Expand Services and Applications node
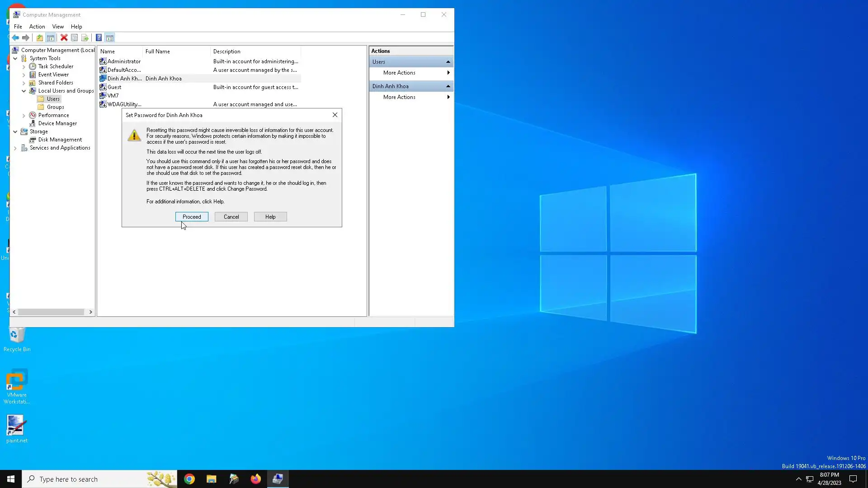Screen dimensions: 868x488 pos(15,148)
